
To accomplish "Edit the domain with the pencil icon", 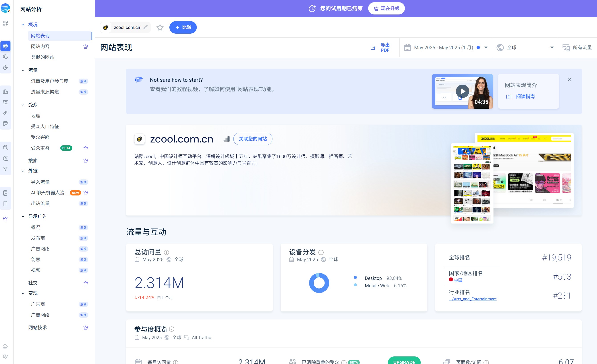I will 145,27.
